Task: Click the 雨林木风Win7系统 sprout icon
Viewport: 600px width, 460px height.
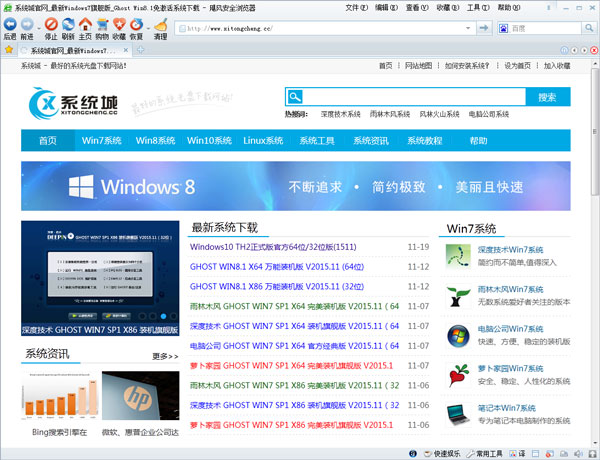Action: [458, 296]
